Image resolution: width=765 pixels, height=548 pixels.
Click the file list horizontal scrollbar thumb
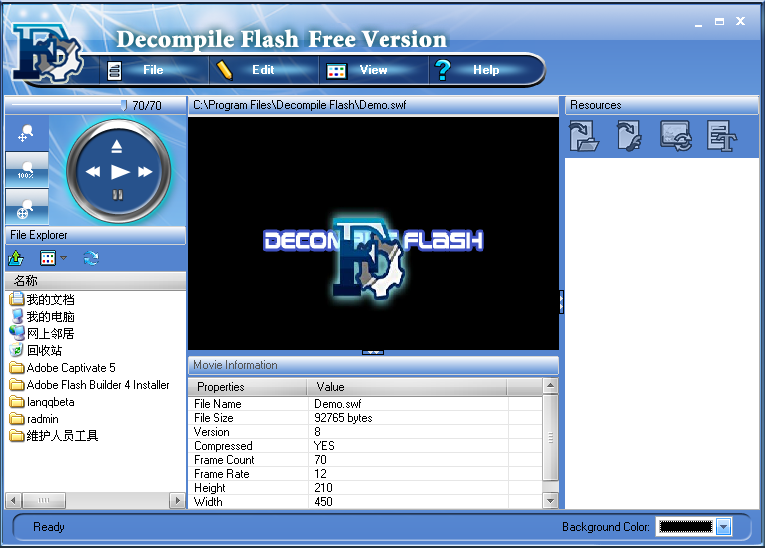[x=44, y=500]
